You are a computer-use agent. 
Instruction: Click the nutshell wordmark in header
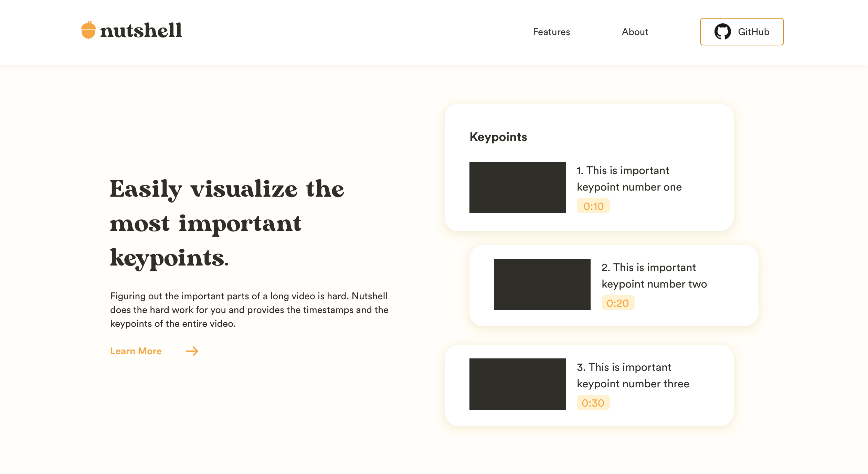141,31
